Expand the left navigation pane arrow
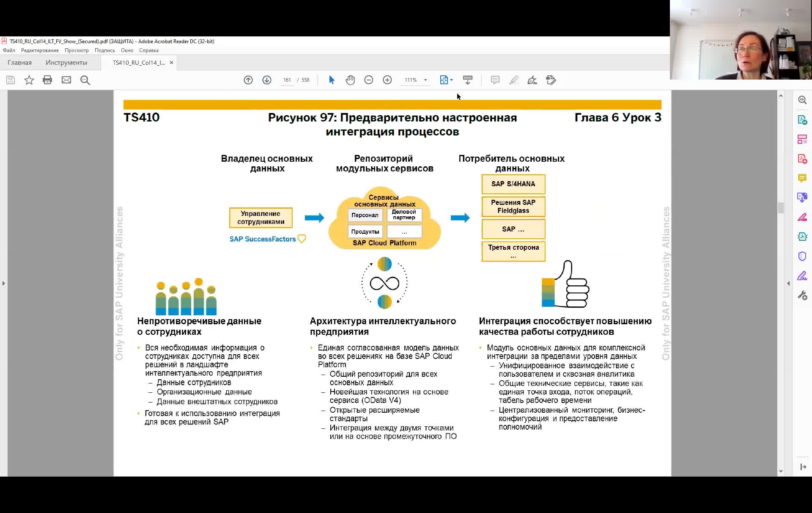The image size is (812, 513). (x=4, y=283)
